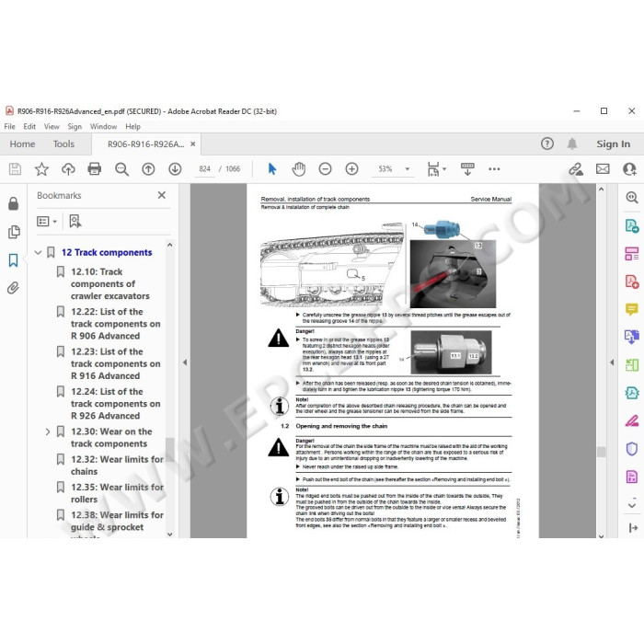Expand the 12.30 Wear on track components bookmark
This screenshot has height=644, width=644.
pos(48,431)
